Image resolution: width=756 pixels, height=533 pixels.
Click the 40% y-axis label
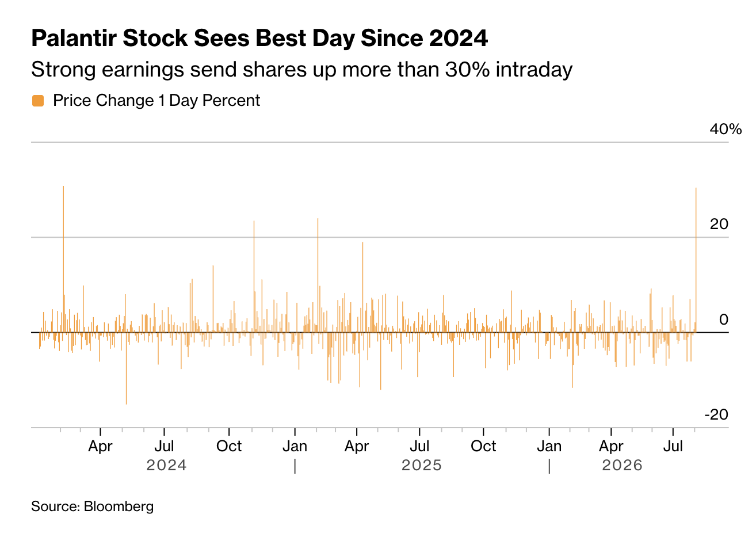[726, 129]
